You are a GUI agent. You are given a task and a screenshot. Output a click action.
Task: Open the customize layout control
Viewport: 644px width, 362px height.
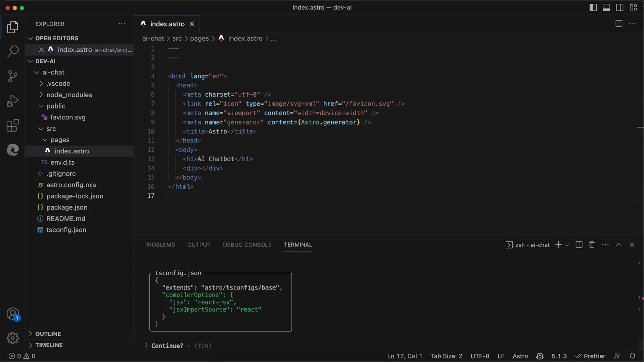(x=633, y=7)
